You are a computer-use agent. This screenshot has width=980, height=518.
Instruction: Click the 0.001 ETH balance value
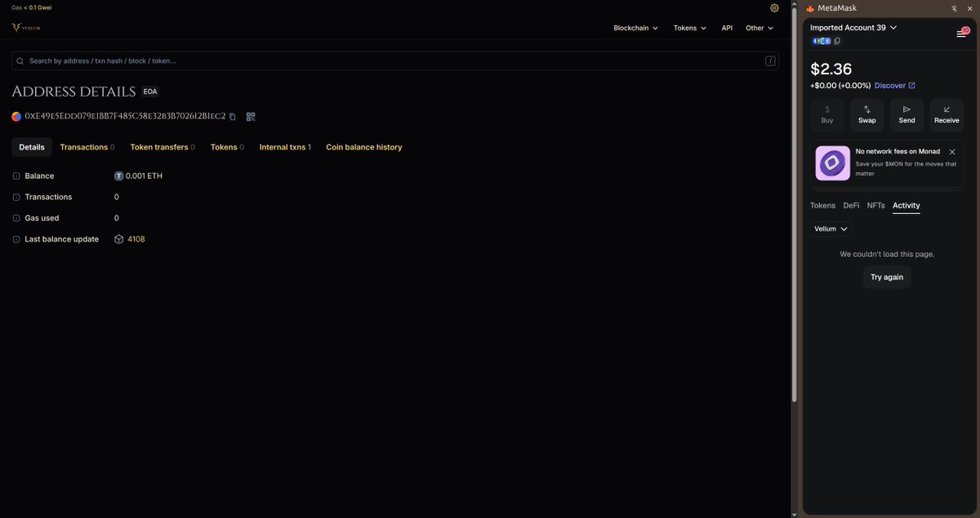tap(144, 176)
